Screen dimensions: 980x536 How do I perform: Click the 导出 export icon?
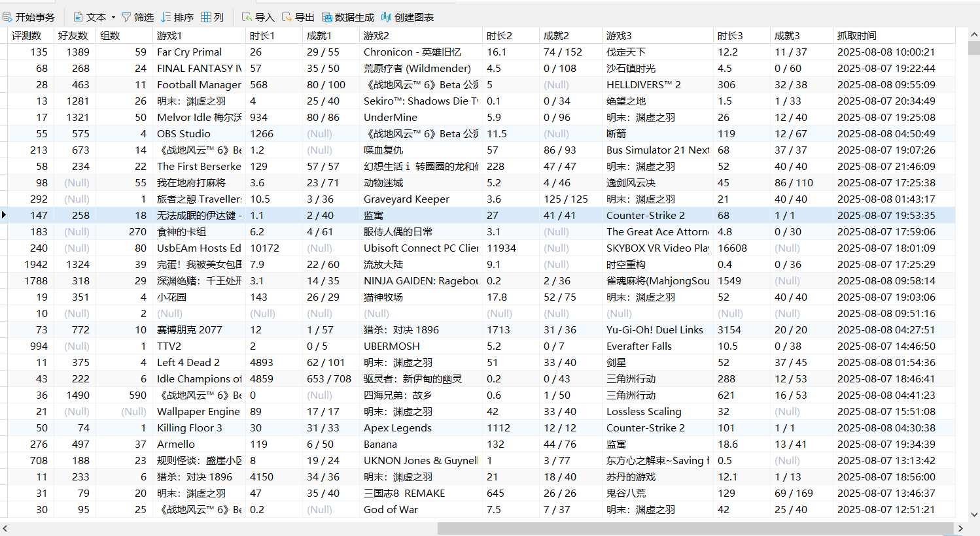287,17
